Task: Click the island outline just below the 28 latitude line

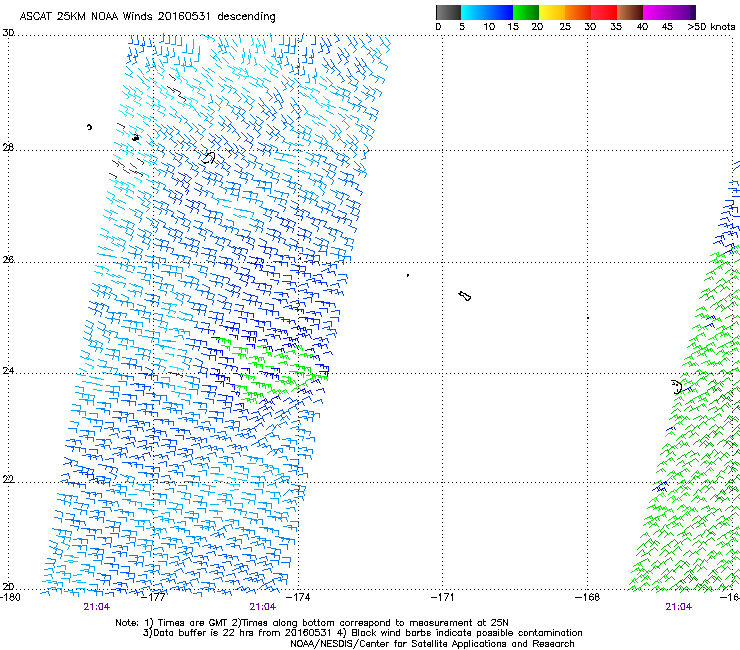Action: 209,158
